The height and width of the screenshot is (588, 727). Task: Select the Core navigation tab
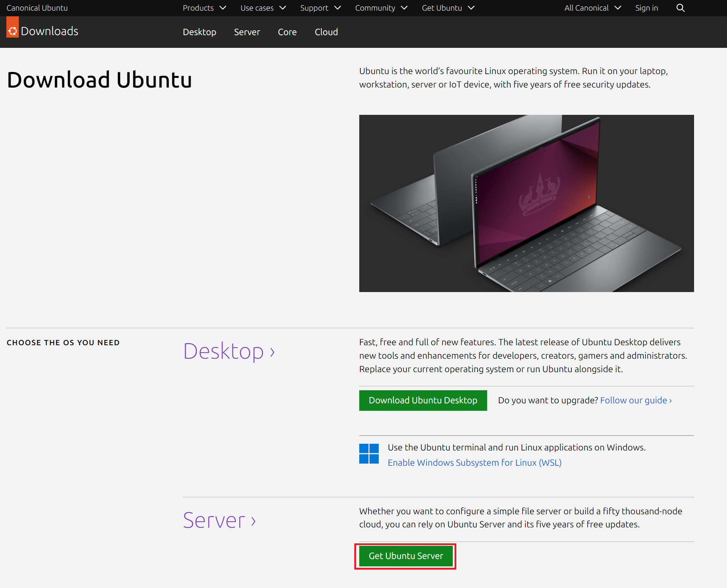pos(287,32)
